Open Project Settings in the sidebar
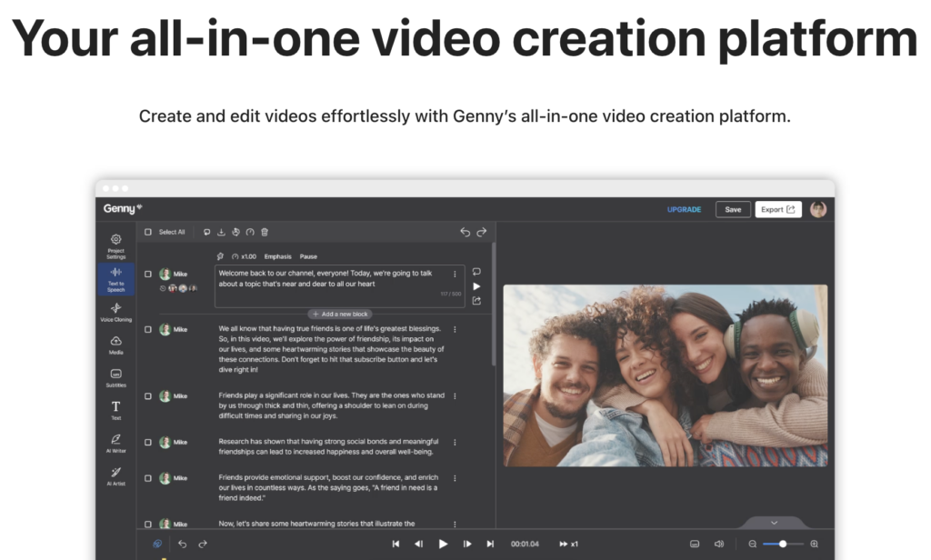This screenshot has width=931, height=560. (115, 244)
